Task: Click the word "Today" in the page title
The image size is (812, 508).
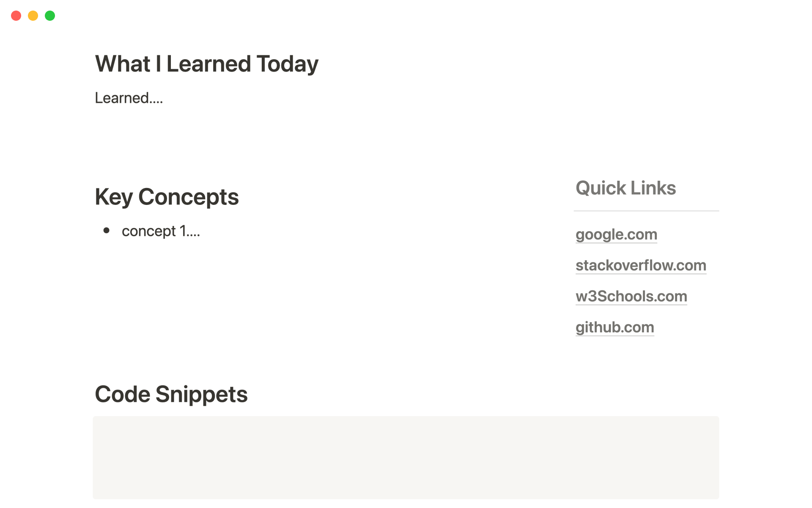Action: (x=287, y=64)
